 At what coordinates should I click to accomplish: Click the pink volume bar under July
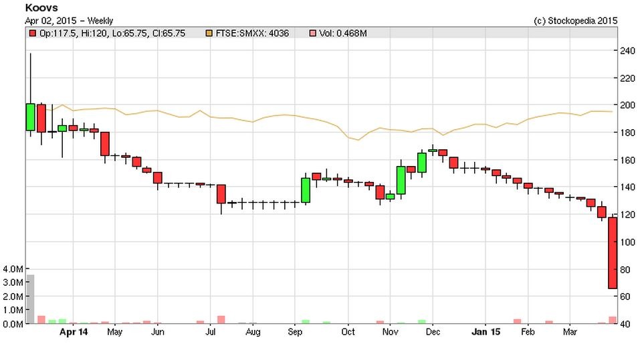[221, 320]
